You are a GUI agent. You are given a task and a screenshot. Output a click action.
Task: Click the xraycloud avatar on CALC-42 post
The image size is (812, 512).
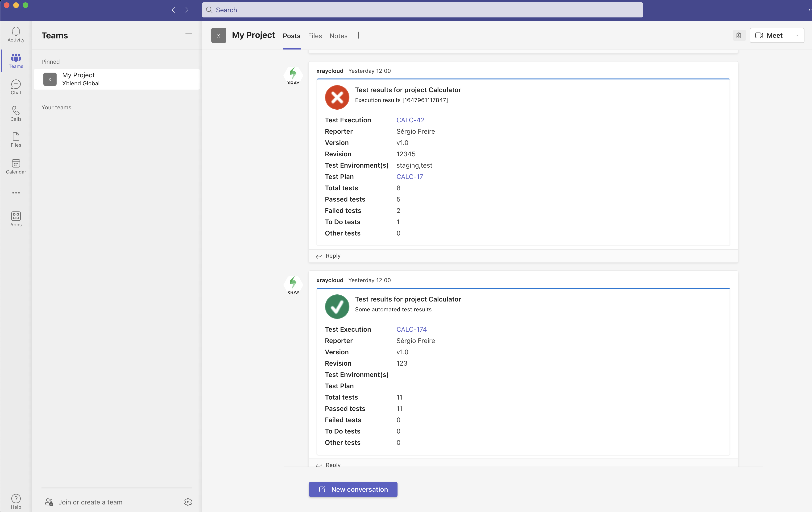(293, 75)
